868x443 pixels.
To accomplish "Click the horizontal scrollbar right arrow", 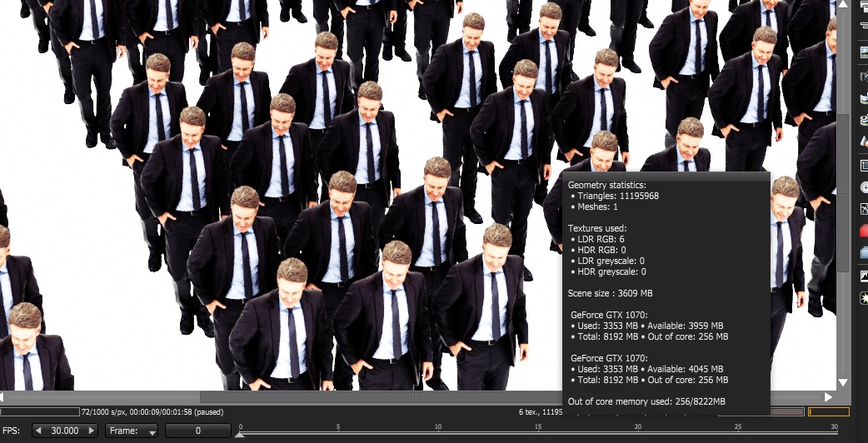I will (829, 397).
